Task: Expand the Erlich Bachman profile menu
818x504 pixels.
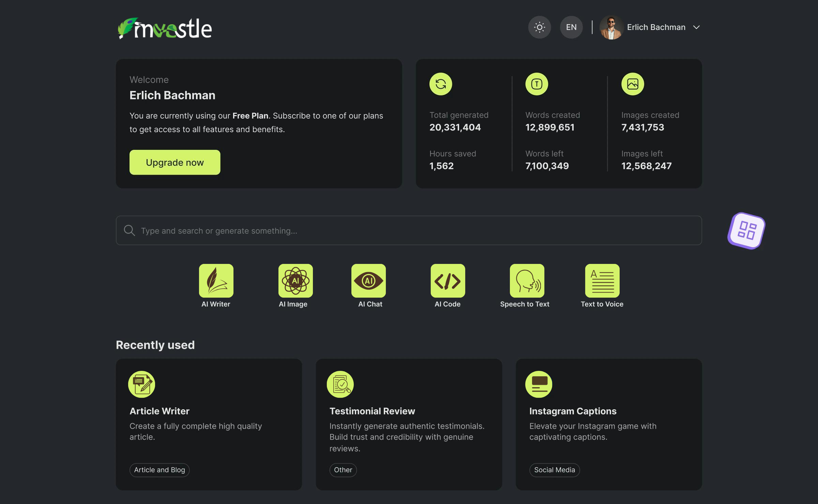Action: point(697,27)
